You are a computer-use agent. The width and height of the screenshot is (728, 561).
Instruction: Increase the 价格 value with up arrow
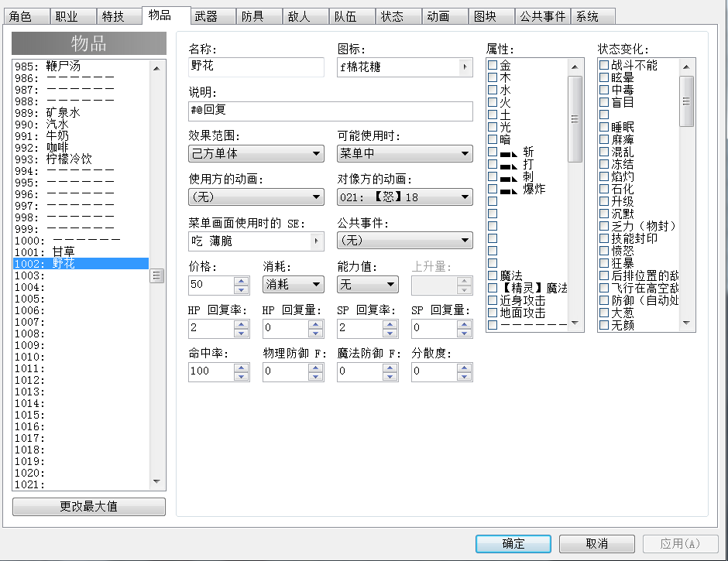pos(242,280)
